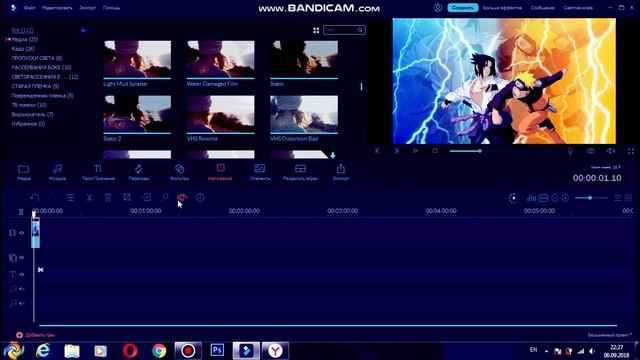Screen dimensions: 640x360
Task: Select the Light Mud Splatter overlay thumbnail
Action: (137, 60)
